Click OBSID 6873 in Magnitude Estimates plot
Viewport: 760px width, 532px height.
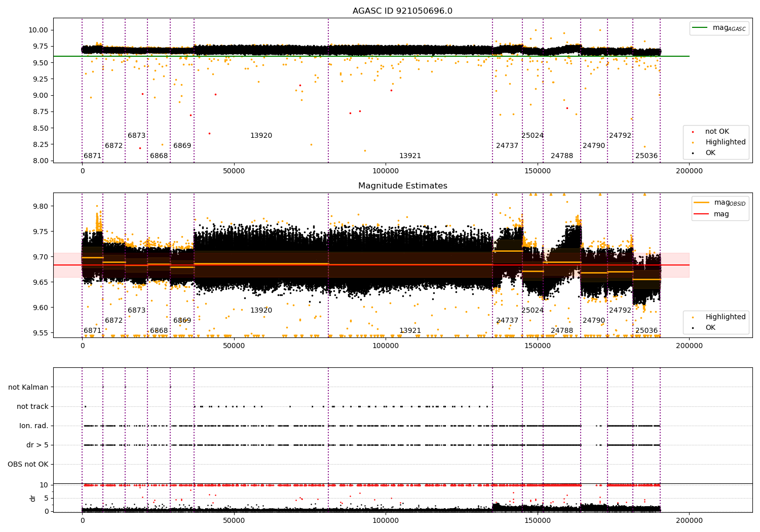pyautogui.click(x=137, y=311)
